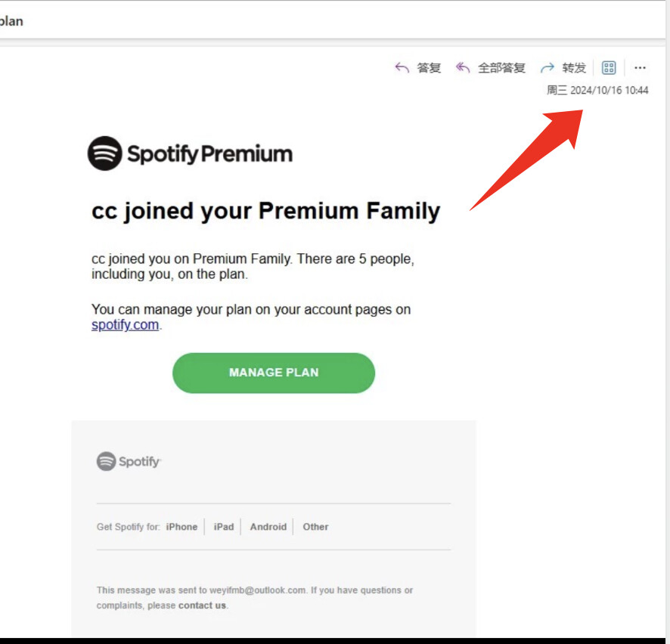
Task: Click the Reply All double-arrow icon
Action: point(463,68)
